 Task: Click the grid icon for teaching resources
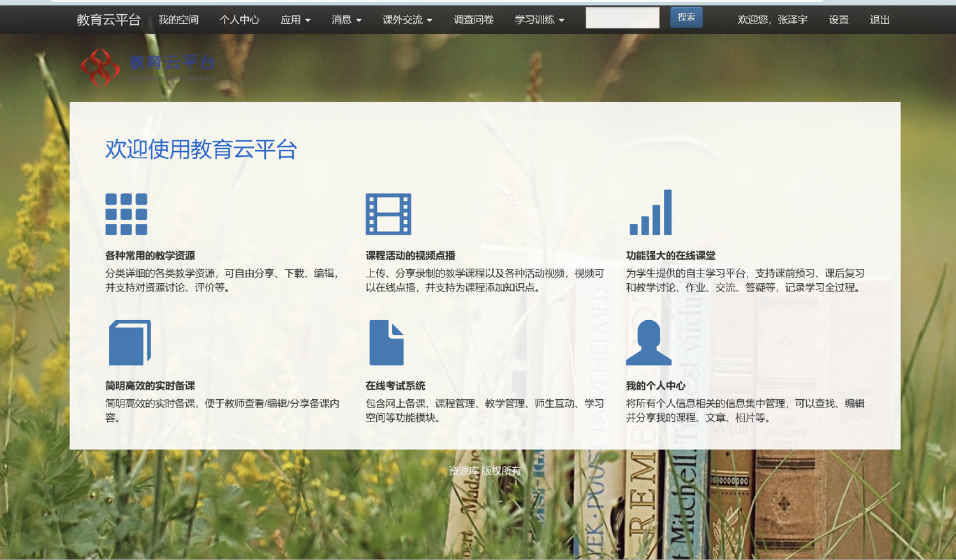click(x=126, y=214)
